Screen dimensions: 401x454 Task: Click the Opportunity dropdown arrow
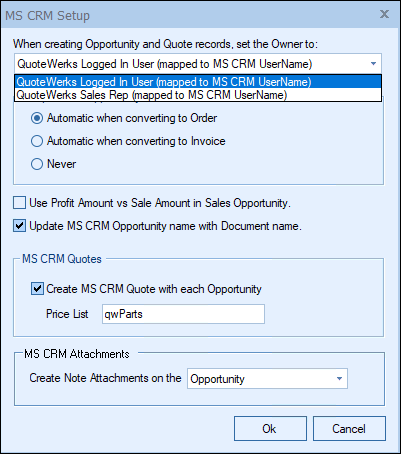(339, 378)
